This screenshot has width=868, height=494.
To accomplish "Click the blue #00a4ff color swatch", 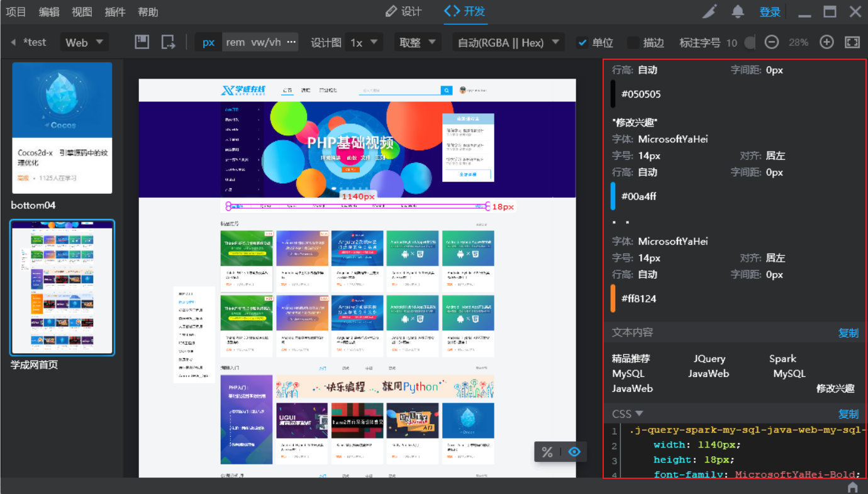I will pos(613,196).
